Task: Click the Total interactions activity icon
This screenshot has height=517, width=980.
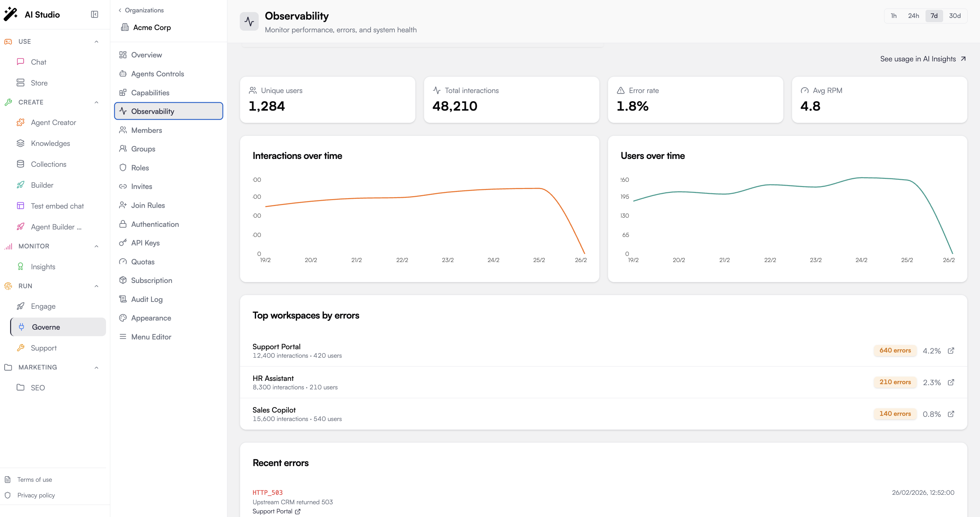Action: click(x=436, y=91)
